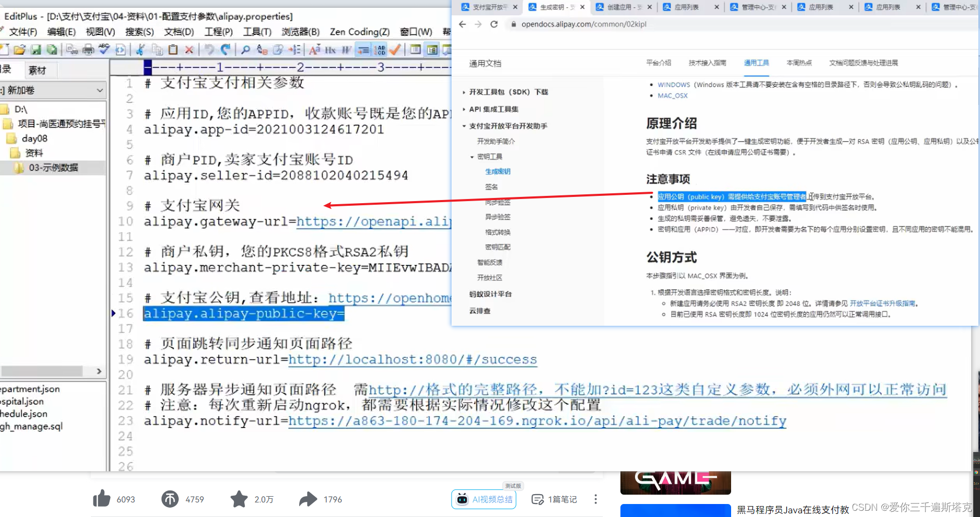
Task: Click the Find in Files icon
Action: (278, 50)
